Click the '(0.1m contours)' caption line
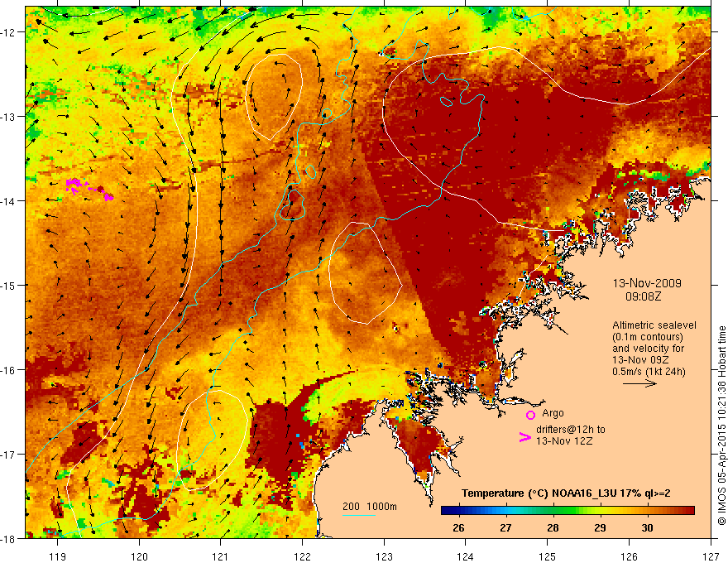728x563 pixels. point(648,337)
